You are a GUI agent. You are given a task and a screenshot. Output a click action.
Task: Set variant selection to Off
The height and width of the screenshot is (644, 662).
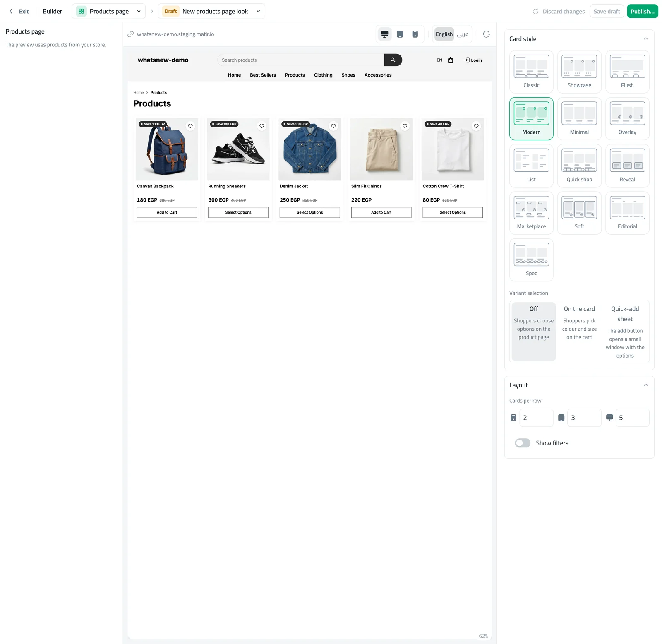coord(534,332)
